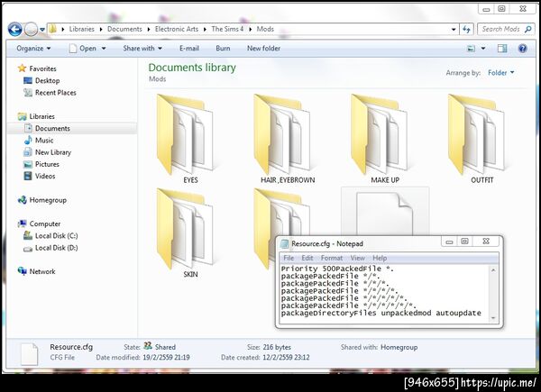
Task: Click Homegroup in the Shared with field
Action: coord(399,347)
